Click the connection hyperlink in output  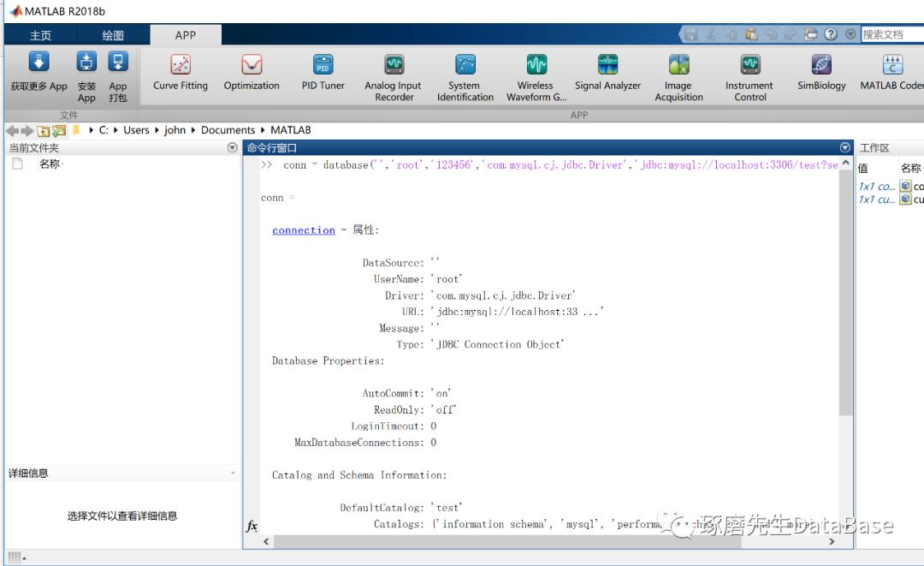coord(304,230)
